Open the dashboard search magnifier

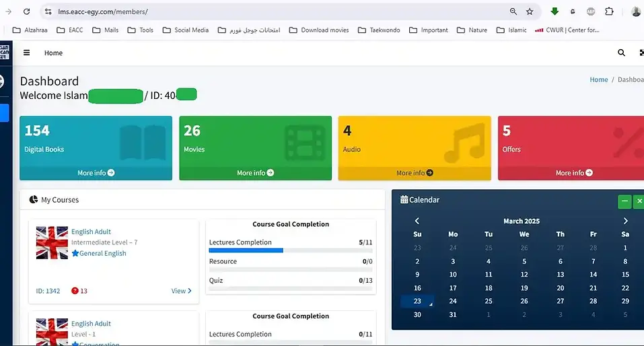[x=621, y=53]
